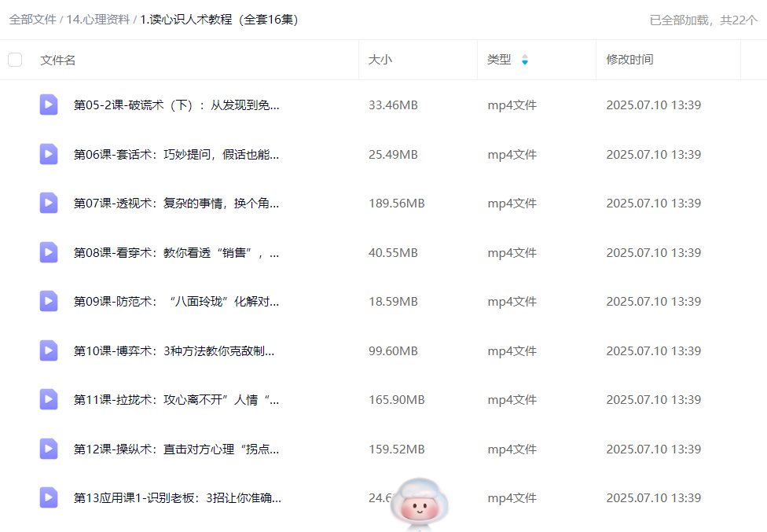767x532 pixels.
Task: Sort files by 修改时间 column header
Action: 629,60
